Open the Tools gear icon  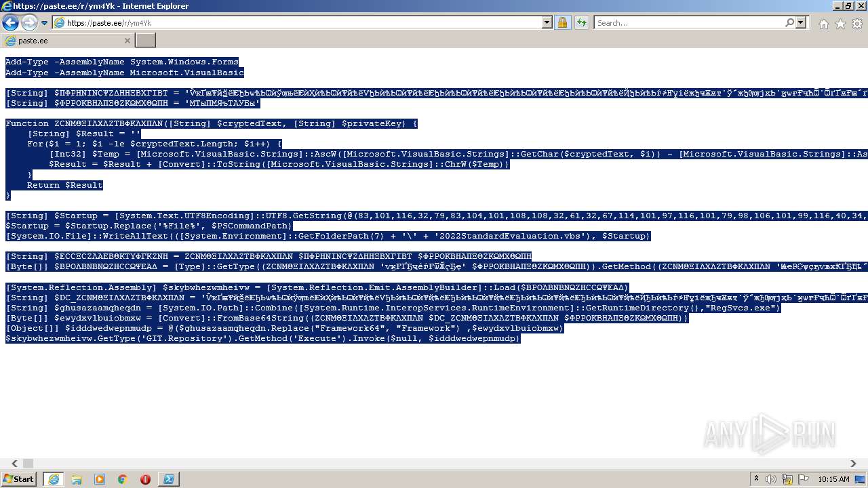pyautogui.click(x=857, y=24)
